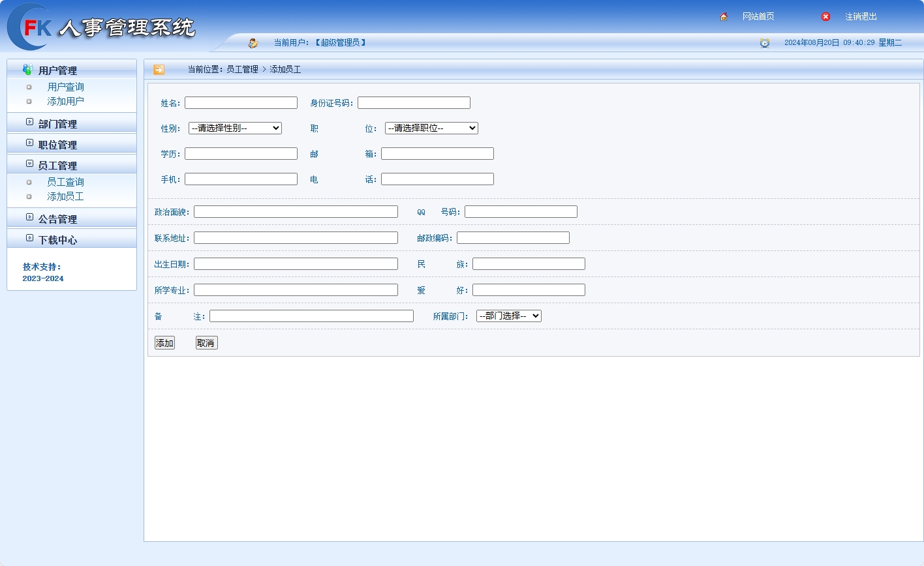Focus the 联系地址 address input field
The width and height of the screenshot is (924, 566).
296,238
